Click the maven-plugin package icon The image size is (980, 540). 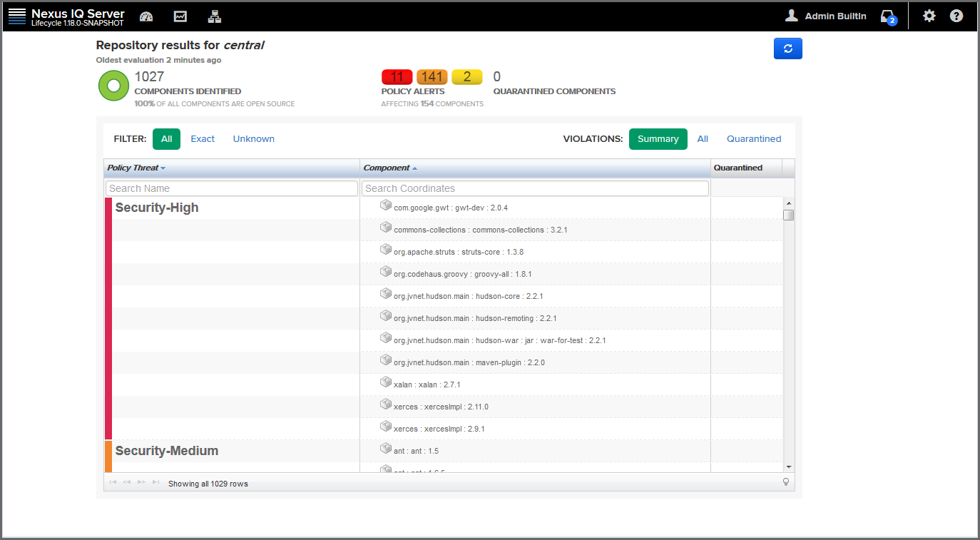[386, 360]
